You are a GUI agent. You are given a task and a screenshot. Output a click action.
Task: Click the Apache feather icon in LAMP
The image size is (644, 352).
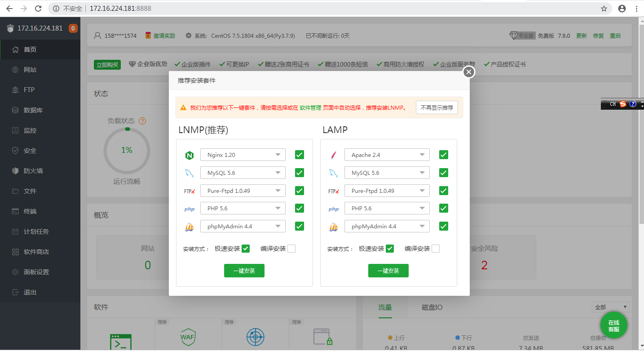333,156
